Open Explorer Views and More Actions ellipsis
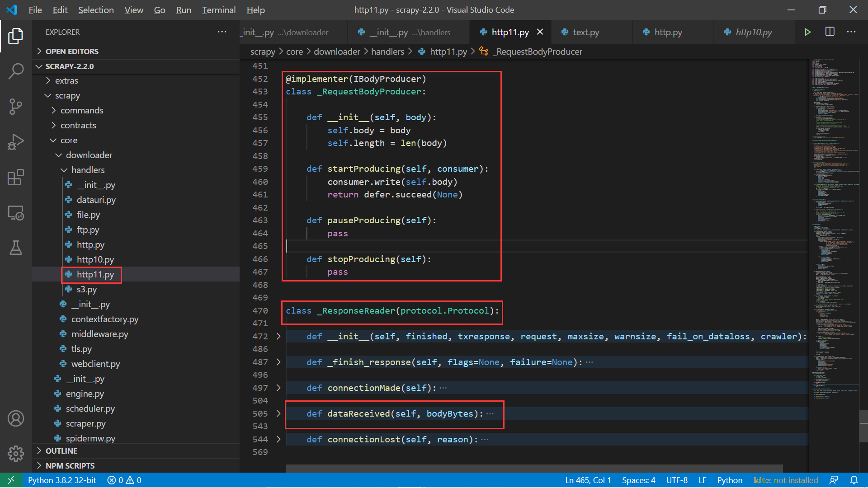The width and height of the screenshot is (868, 488). 222,32
